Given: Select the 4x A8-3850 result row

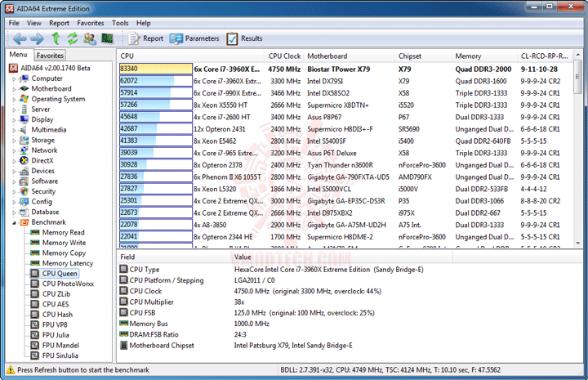Looking at the screenshot, I should [x=345, y=225].
